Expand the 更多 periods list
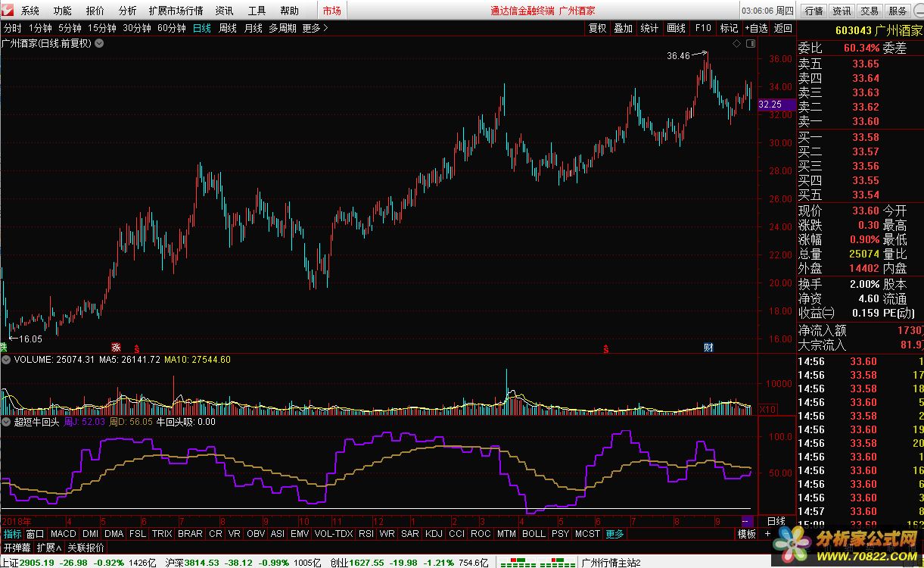Screen dimensions: 924x568 coord(315,28)
